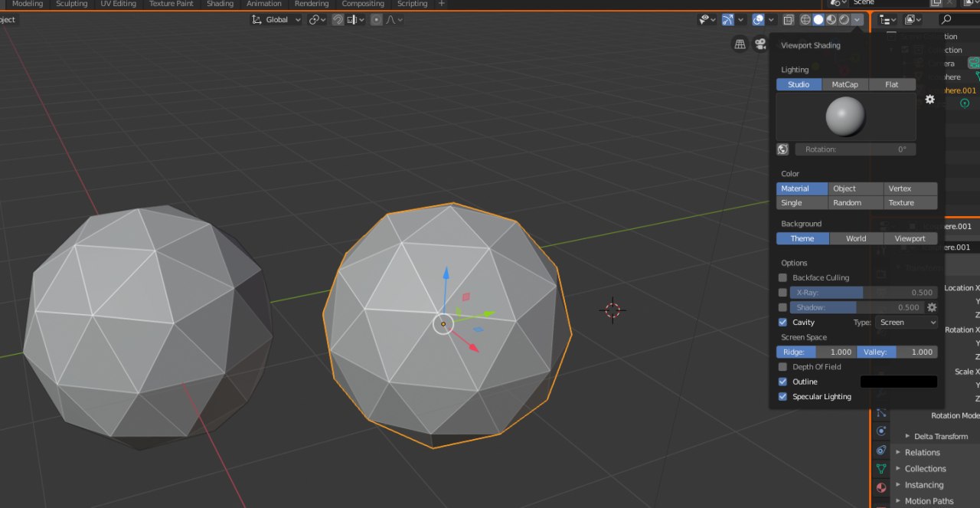Screen dimensions: 980x508
Task: Open gizmo options dropdown arrow
Action: tap(740, 20)
